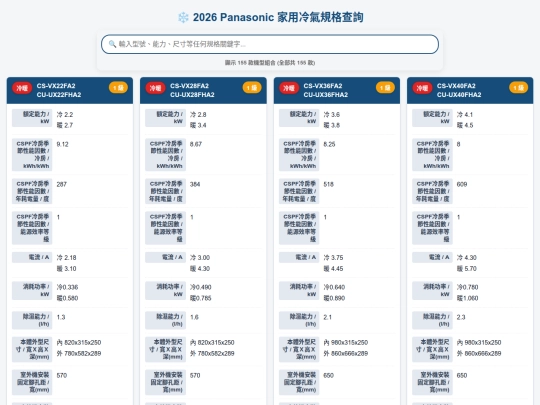Click the '冷 2.2' rated capacity value
Viewport: 540px width, 405px height.
click(65, 114)
